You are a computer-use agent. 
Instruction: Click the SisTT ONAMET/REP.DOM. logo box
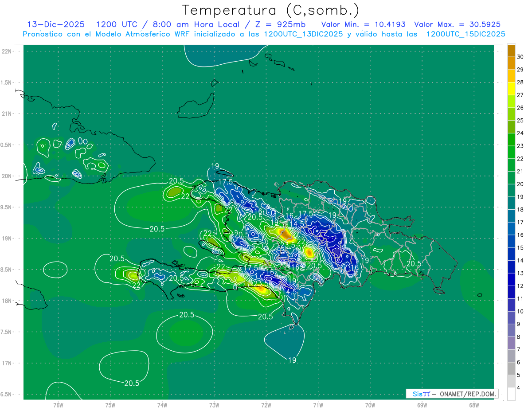(452, 394)
